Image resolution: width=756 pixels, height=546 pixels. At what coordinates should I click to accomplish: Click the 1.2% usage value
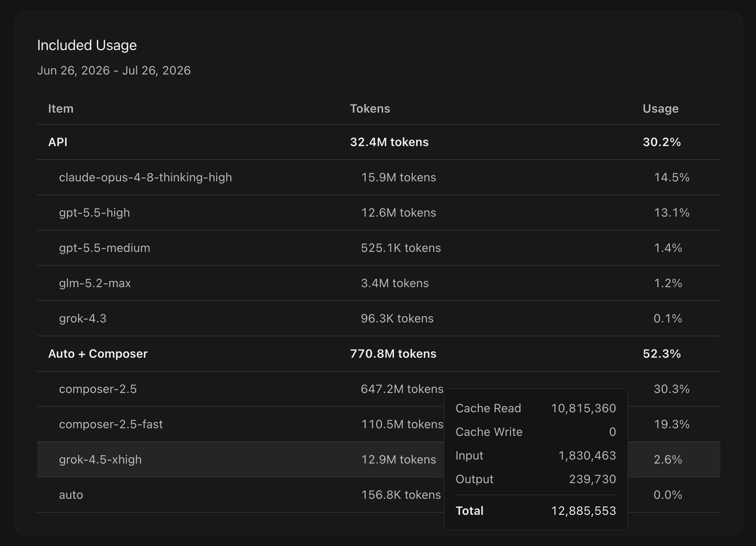668,283
